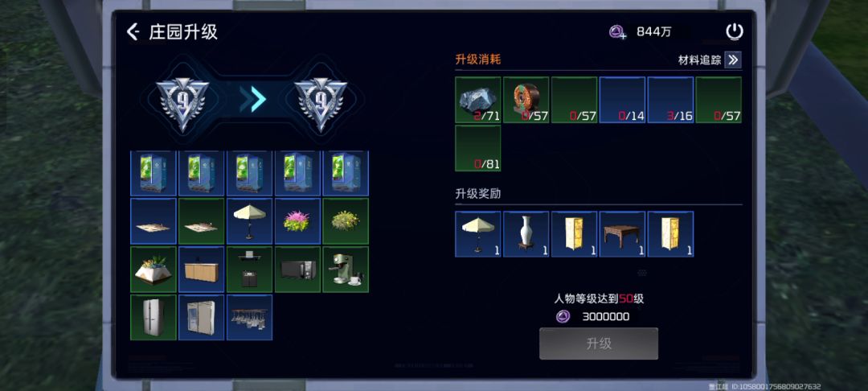Open the parasol reward item
Screen dimensions: 868x391
[477, 233]
